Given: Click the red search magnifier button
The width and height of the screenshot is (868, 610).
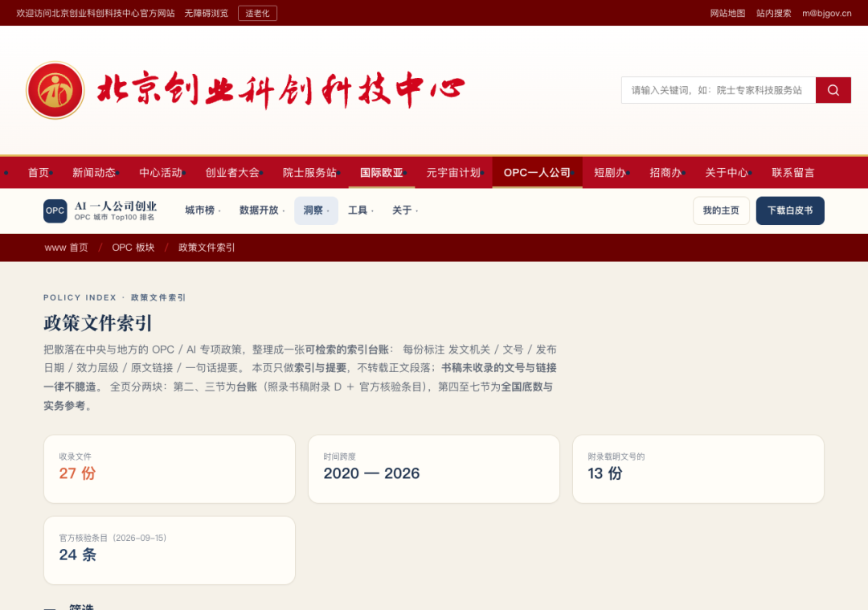Looking at the screenshot, I should click(833, 90).
